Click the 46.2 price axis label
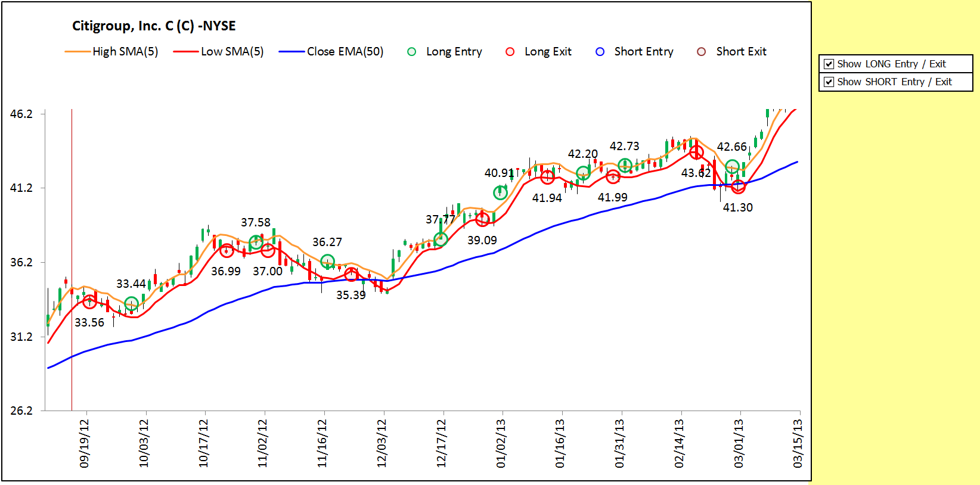Viewport: 980px width, 485px height. pyautogui.click(x=21, y=114)
